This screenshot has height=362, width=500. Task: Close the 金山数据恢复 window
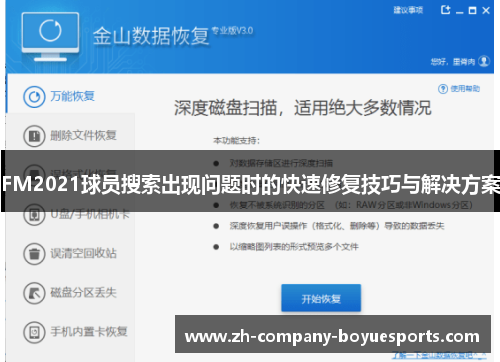(486, 11)
